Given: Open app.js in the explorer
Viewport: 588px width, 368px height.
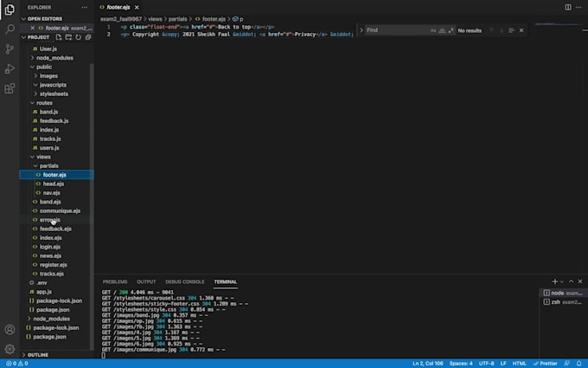Looking at the screenshot, I should 44,292.
